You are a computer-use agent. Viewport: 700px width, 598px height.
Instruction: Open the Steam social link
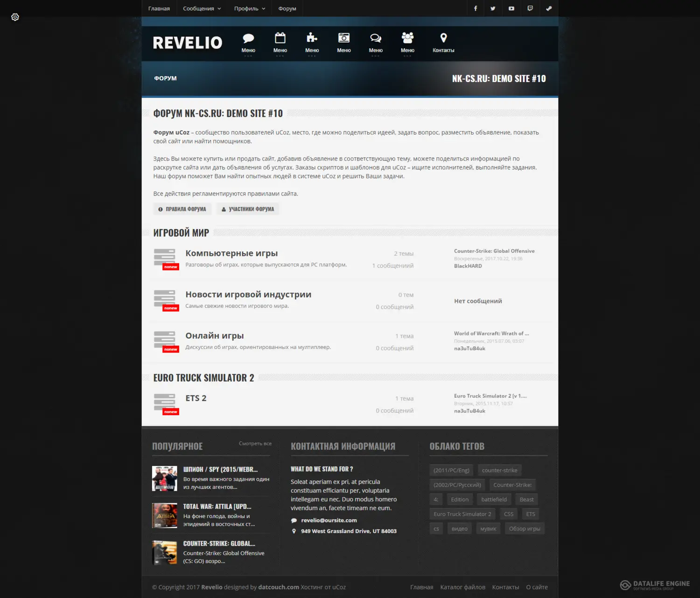(x=549, y=8)
